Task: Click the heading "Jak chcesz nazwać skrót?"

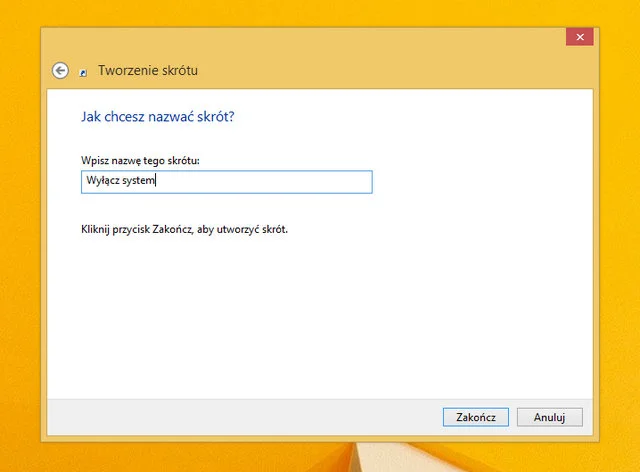Action: tap(157, 117)
